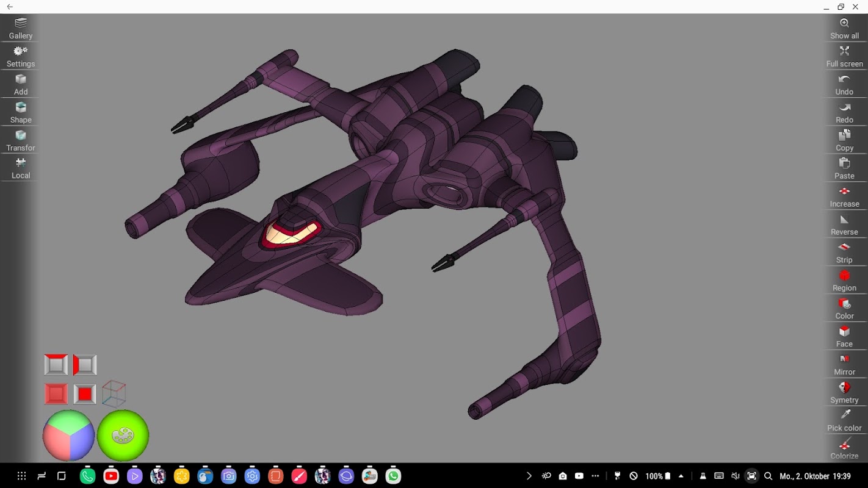Image resolution: width=868 pixels, height=488 pixels.
Task: Open the Gallery panel
Action: pos(21,28)
